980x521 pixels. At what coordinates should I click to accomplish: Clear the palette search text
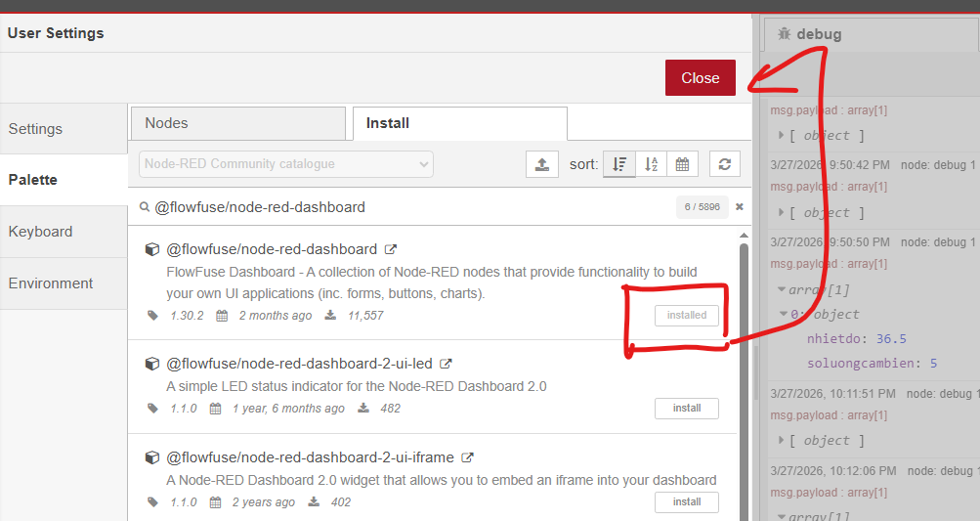[740, 207]
